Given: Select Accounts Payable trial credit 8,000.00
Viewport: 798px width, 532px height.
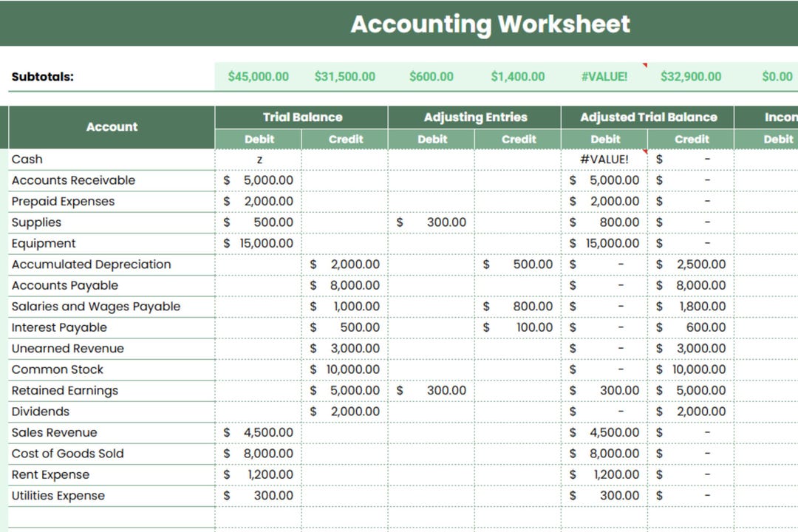Looking at the screenshot, I should [x=344, y=286].
